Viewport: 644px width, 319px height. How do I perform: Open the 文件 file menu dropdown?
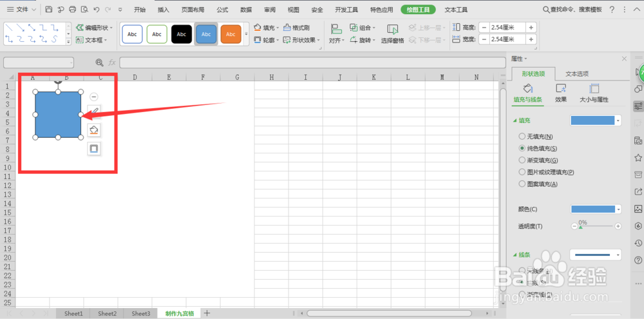[21, 10]
